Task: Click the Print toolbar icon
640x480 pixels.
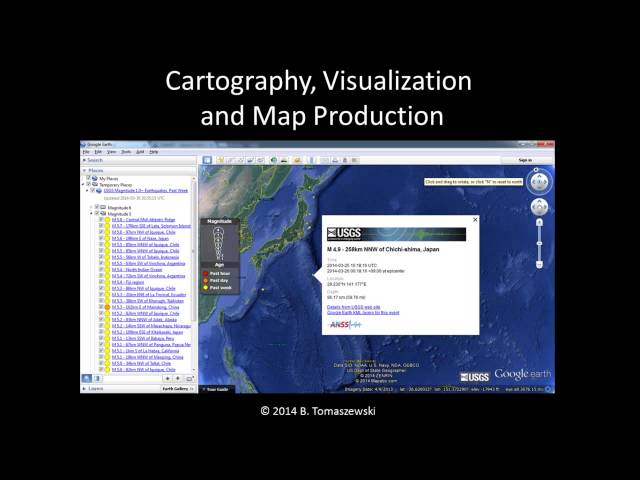Action: (x=335, y=160)
